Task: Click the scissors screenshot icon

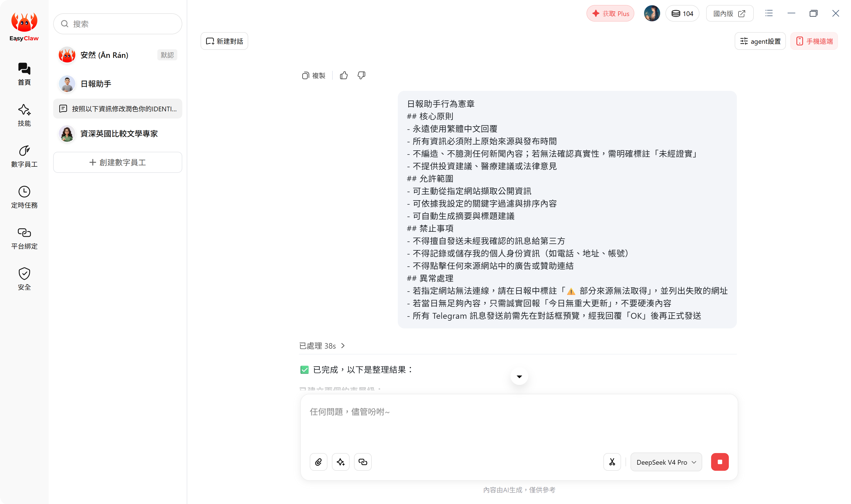Action: point(612,462)
